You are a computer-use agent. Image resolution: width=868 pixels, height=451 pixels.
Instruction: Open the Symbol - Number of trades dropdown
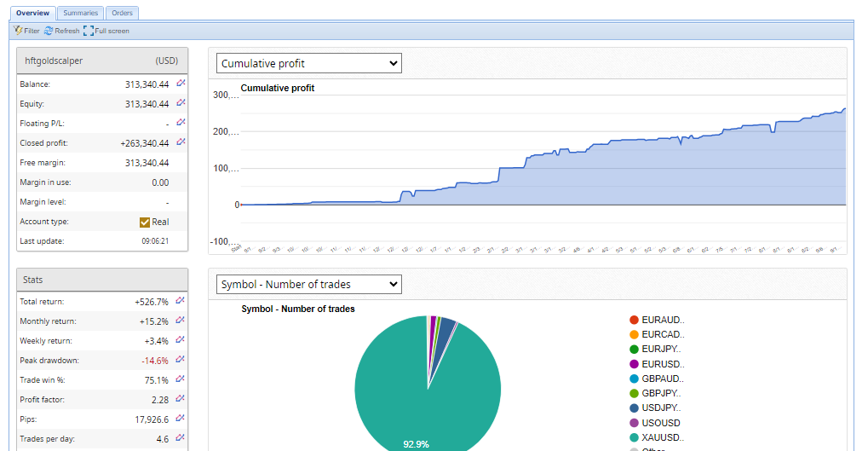tap(308, 284)
